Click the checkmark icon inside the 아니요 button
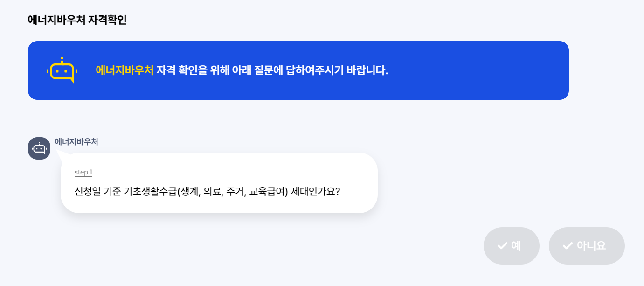644x286 pixels. coord(567,245)
